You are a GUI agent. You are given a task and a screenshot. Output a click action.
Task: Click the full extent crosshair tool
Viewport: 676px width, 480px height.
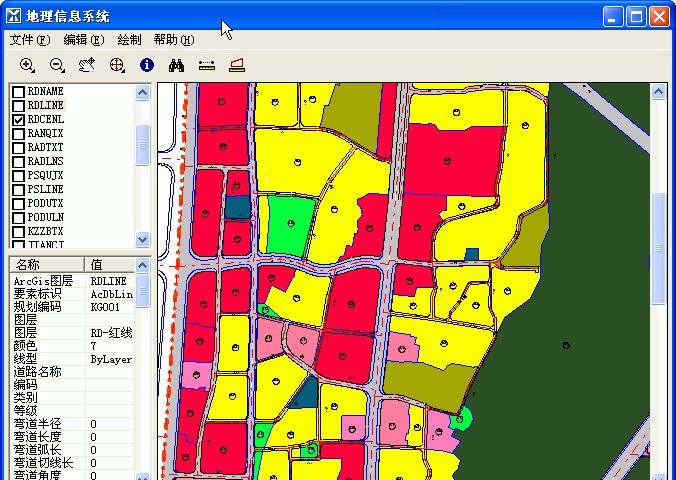[x=117, y=65]
